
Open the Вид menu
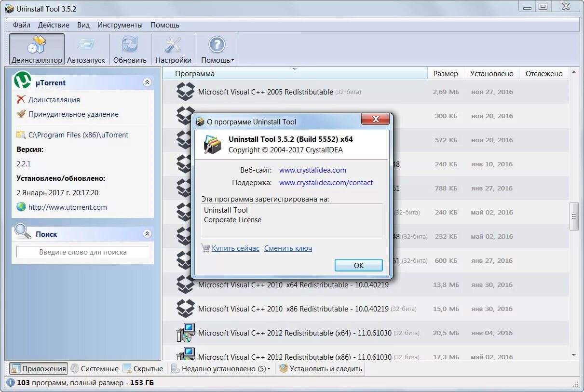pyautogui.click(x=83, y=25)
